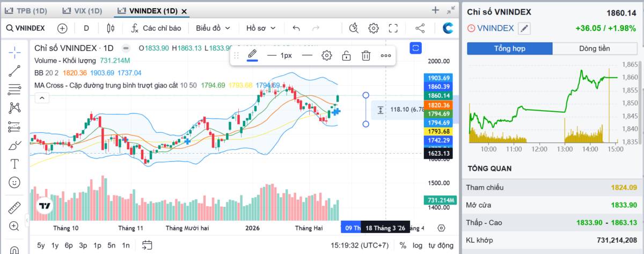The width and height of the screenshot is (644, 254).
Task: Open drawing settings gear in floating toolbar
Action: pos(327,55)
